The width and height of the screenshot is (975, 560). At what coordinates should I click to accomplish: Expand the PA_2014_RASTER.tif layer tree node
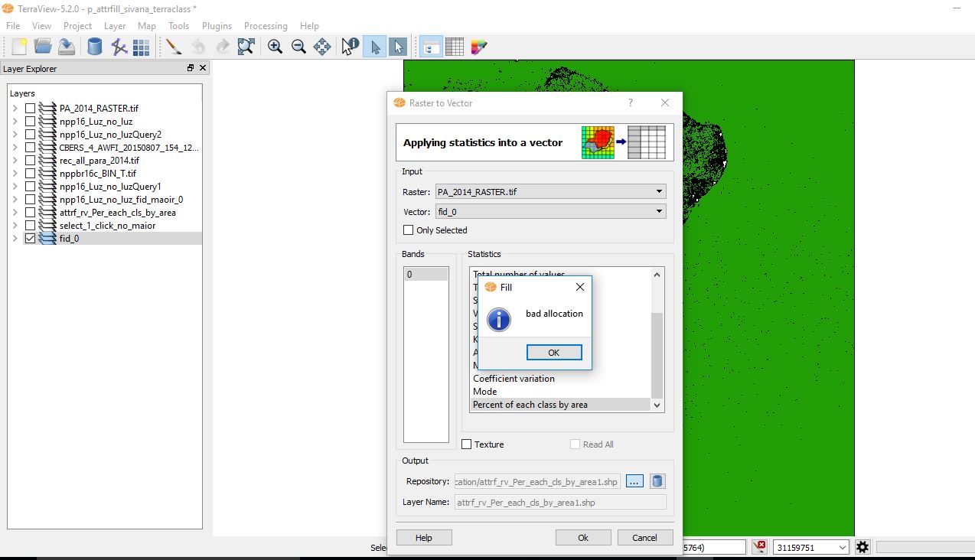[x=15, y=109]
